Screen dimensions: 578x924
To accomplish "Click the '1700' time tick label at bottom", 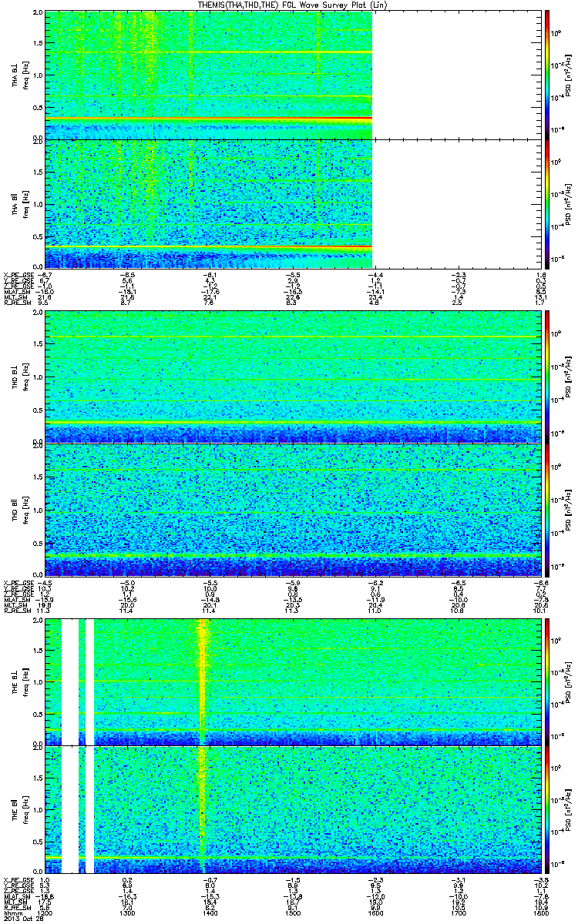I will point(457,912).
